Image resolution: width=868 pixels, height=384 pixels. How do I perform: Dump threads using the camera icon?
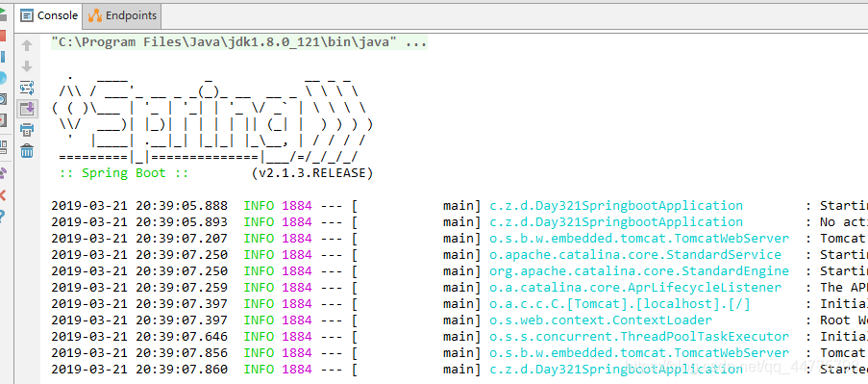tap(3, 98)
